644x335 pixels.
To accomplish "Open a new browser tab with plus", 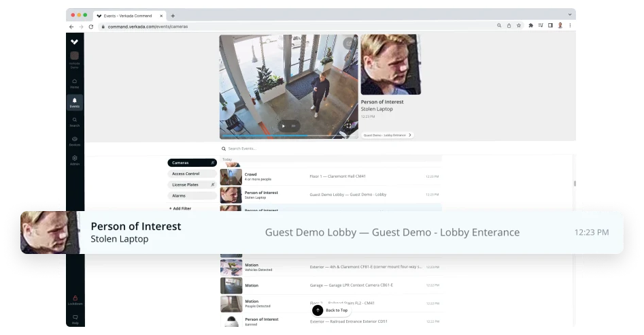I will 173,16.
